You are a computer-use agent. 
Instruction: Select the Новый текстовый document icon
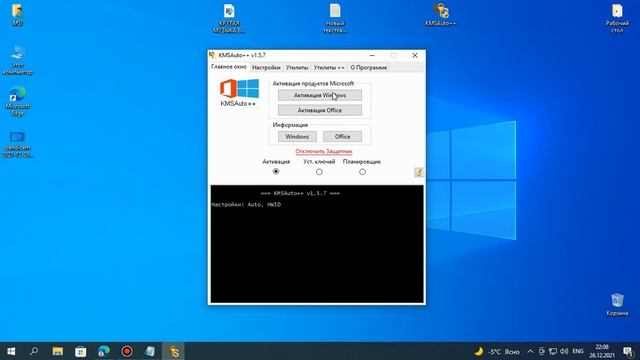335,18
